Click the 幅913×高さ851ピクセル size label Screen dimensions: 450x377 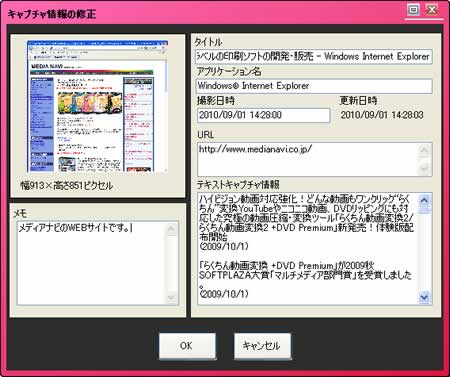pos(67,186)
